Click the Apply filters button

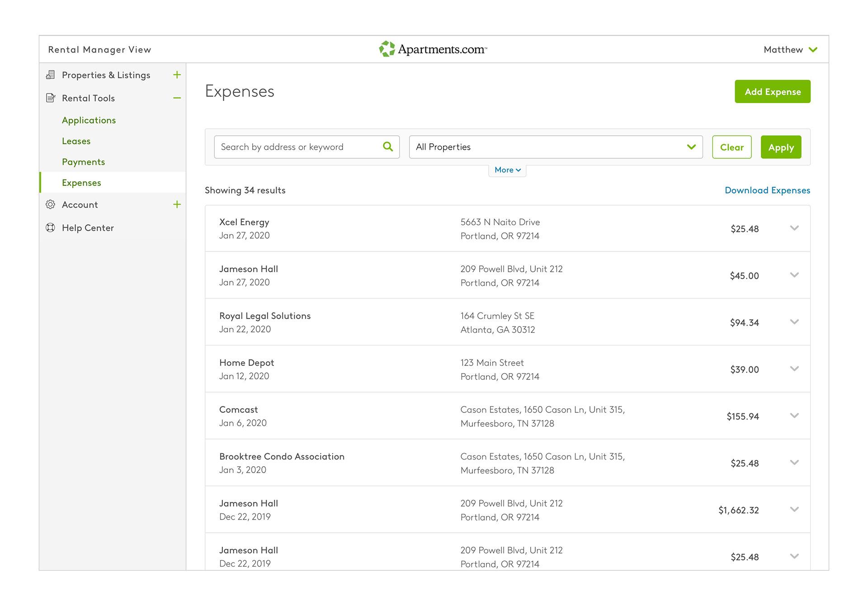point(781,147)
